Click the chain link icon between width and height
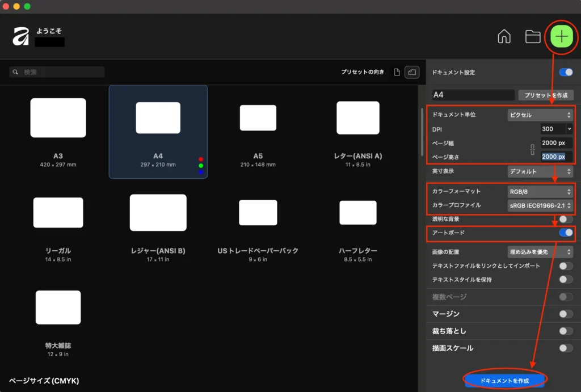Screen dimensions: 581x392 [532, 150]
